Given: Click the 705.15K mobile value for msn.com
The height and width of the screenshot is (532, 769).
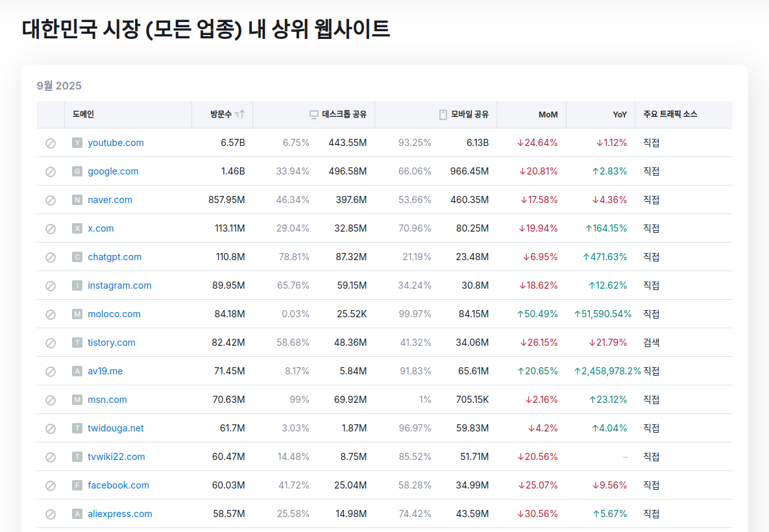Looking at the screenshot, I should point(472,400).
